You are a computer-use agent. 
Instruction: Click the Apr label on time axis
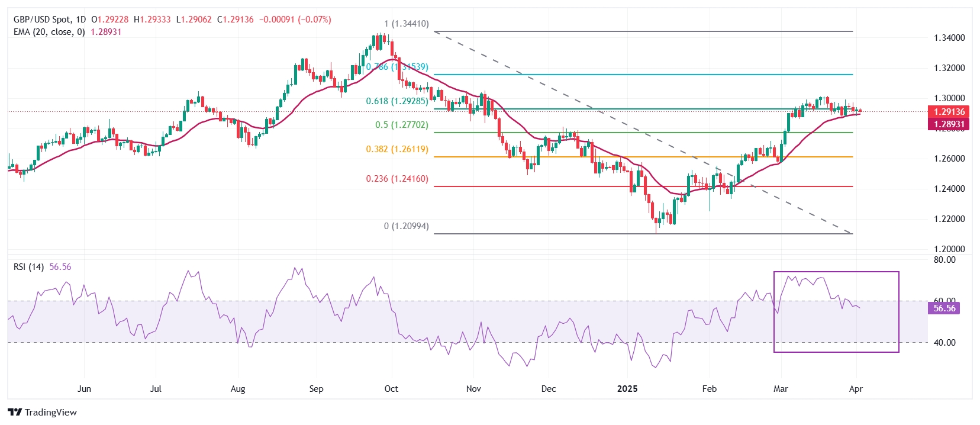tap(856, 389)
